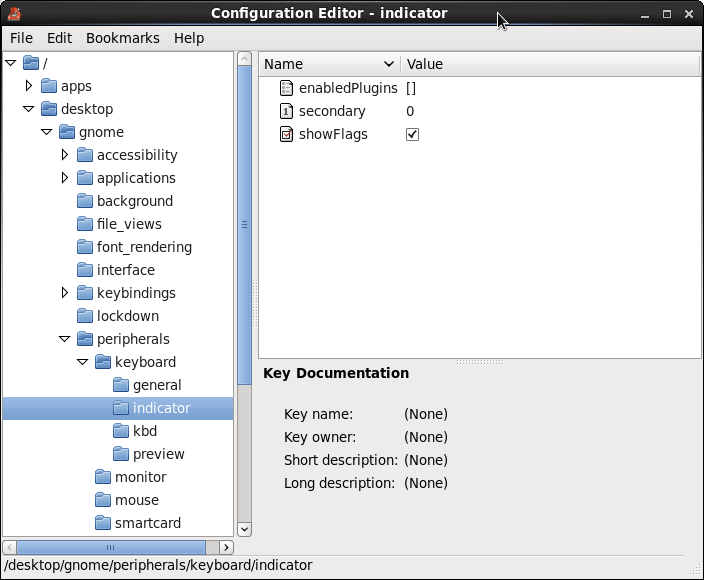Click the Value column header
The height and width of the screenshot is (580, 704).
550,64
